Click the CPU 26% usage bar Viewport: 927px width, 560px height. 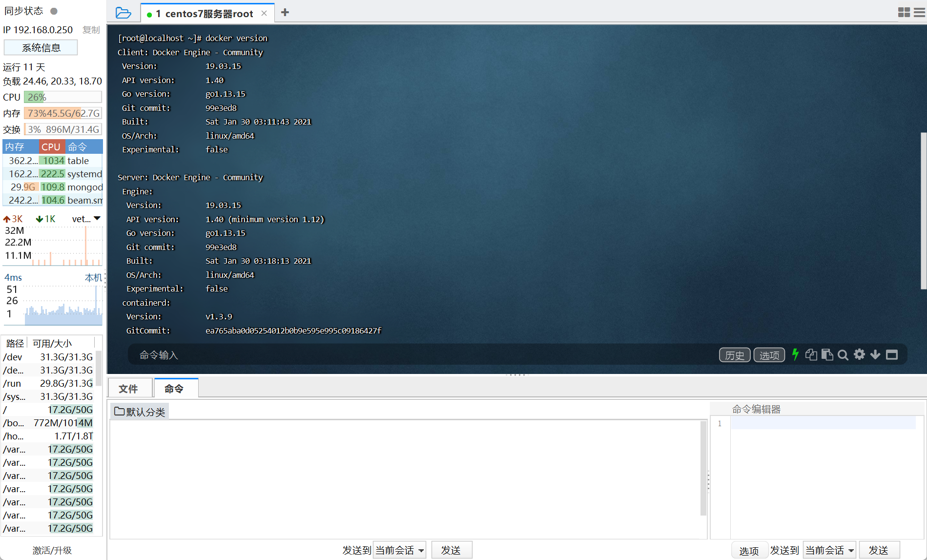(x=63, y=97)
